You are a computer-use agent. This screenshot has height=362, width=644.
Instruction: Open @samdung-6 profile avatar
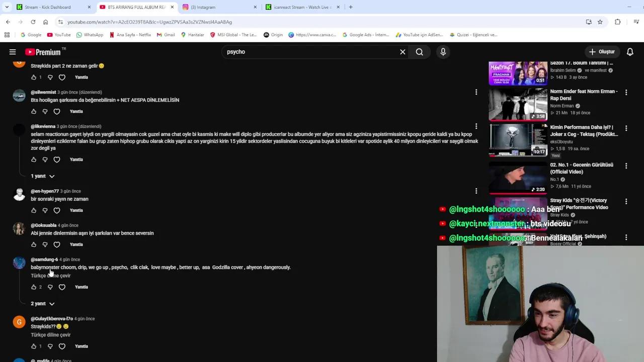(x=19, y=263)
